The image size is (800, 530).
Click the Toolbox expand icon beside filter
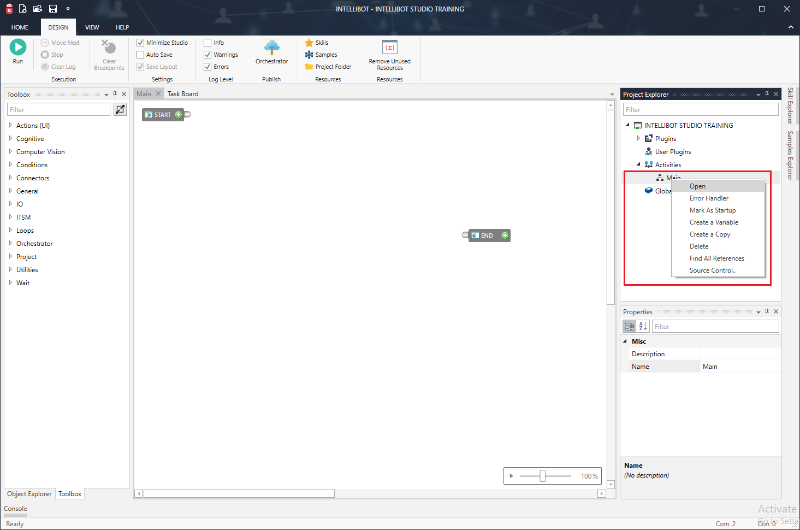click(120, 110)
